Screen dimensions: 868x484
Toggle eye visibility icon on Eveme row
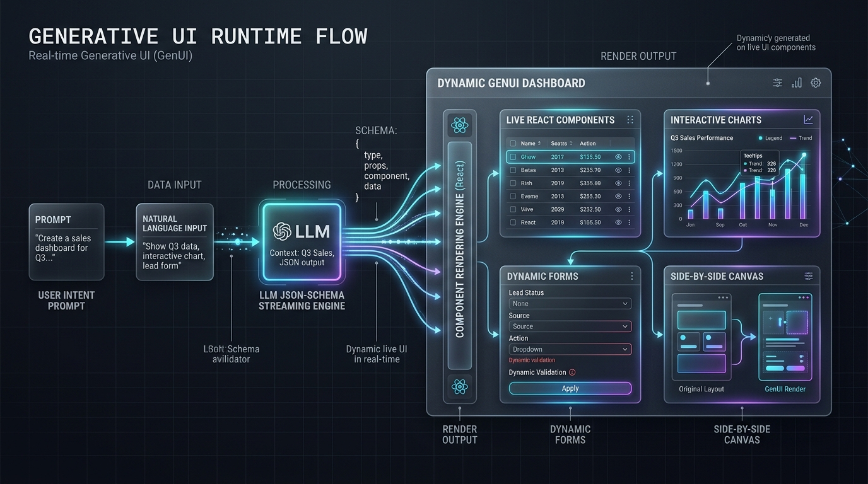pos(618,197)
